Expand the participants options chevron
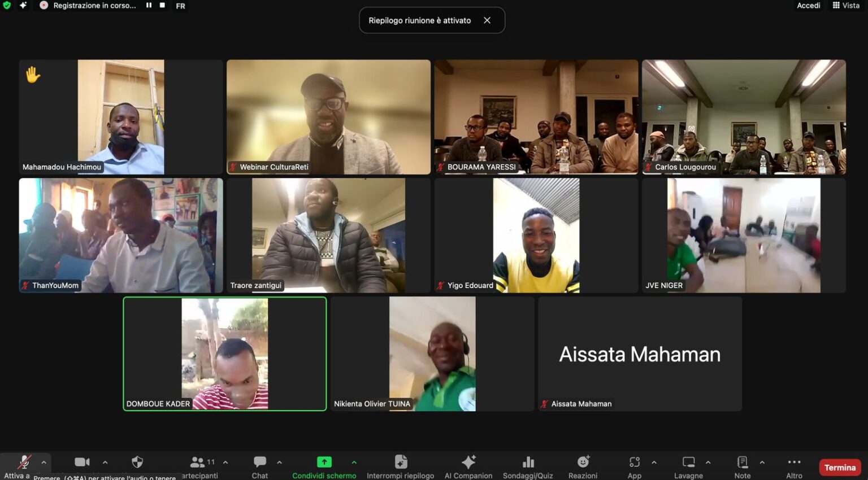The image size is (868, 480). pyautogui.click(x=225, y=462)
